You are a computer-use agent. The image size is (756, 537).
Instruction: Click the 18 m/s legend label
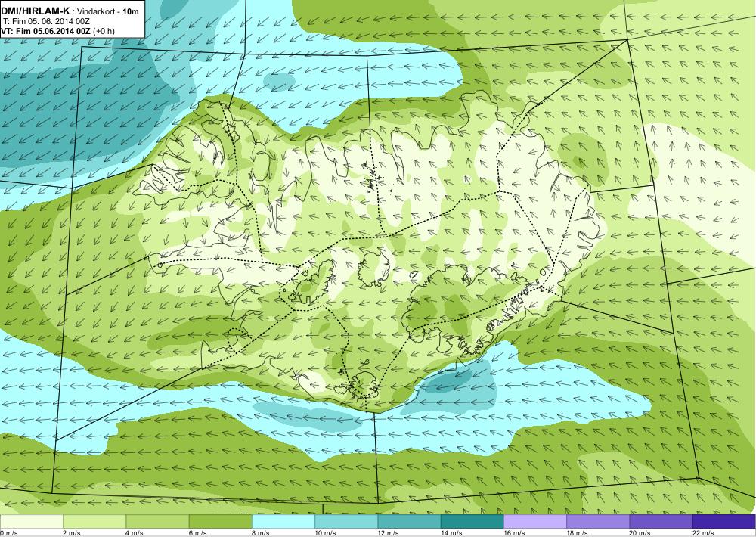pyautogui.click(x=578, y=533)
